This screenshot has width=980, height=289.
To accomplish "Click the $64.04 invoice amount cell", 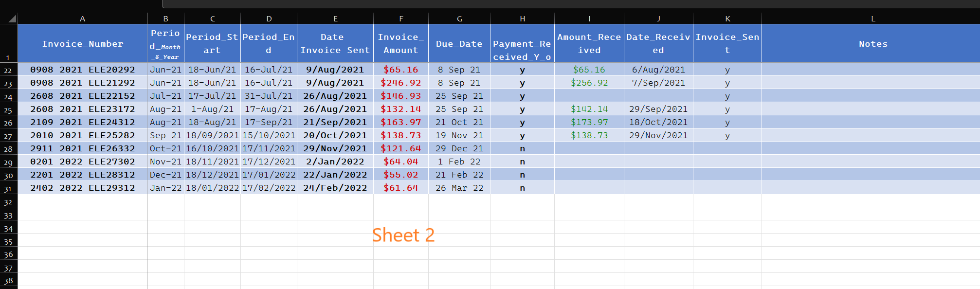I will click(401, 162).
